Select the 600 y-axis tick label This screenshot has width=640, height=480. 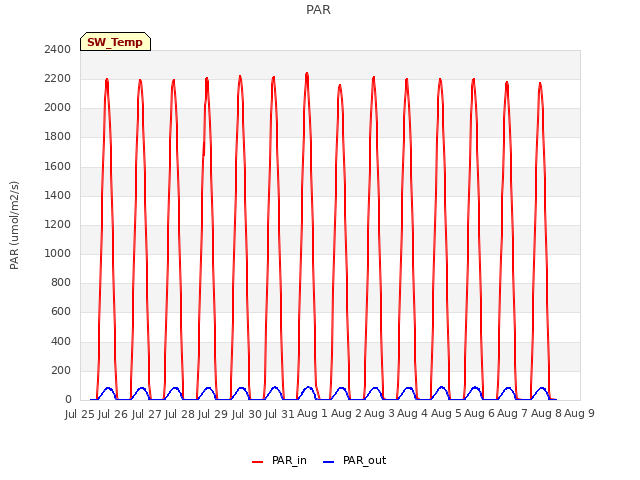point(61,312)
